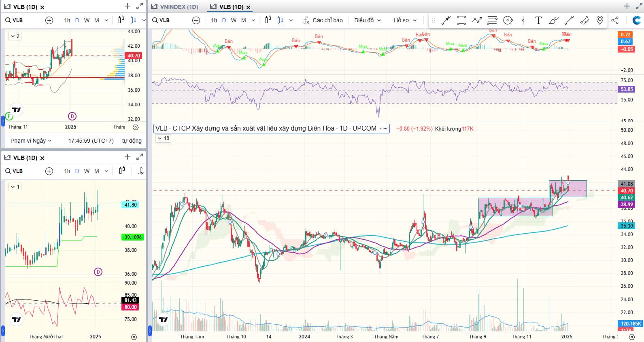Switch main chart to 1h interval
This screenshot has height=342, width=644.
point(214,20)
